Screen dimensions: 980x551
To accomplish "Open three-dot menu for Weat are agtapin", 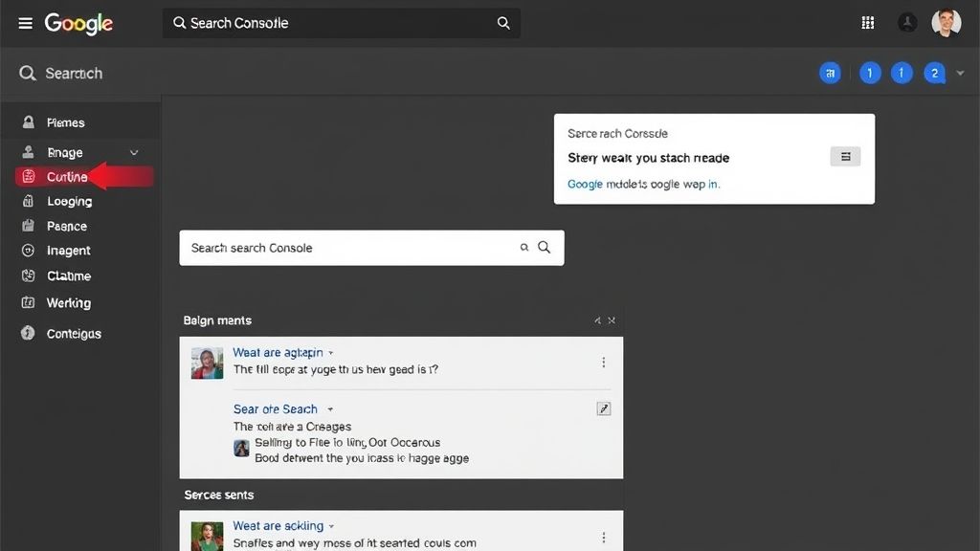I will tap(603, 362).
